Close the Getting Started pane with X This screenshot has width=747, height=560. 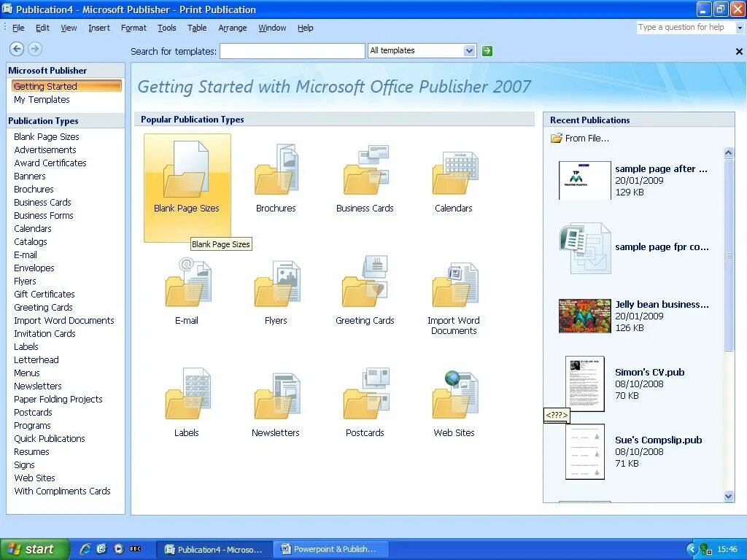[739, 52]
